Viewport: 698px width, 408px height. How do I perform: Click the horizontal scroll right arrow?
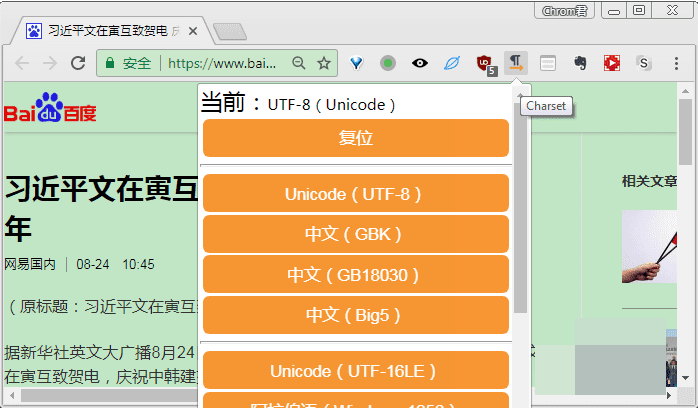(669, 395)
